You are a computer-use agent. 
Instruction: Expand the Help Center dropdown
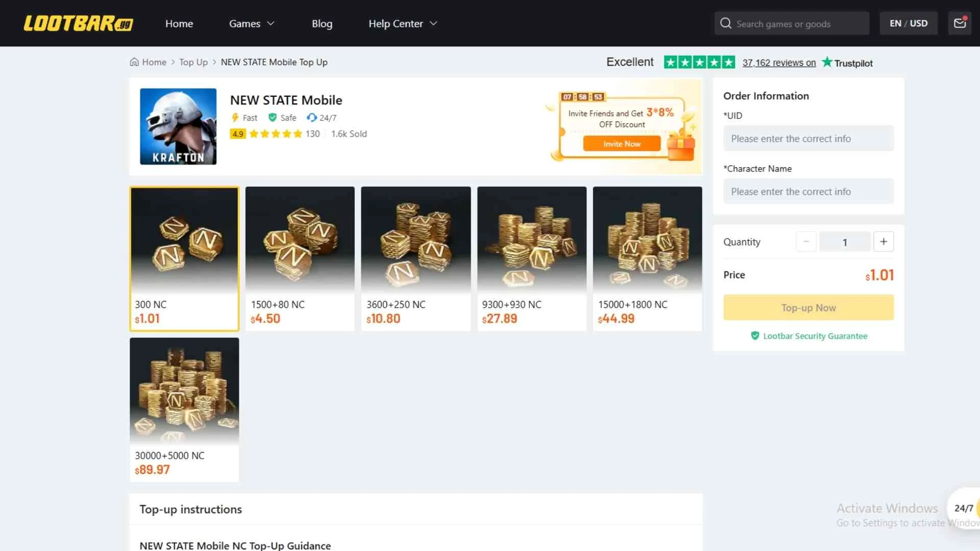tap(403, 23)
